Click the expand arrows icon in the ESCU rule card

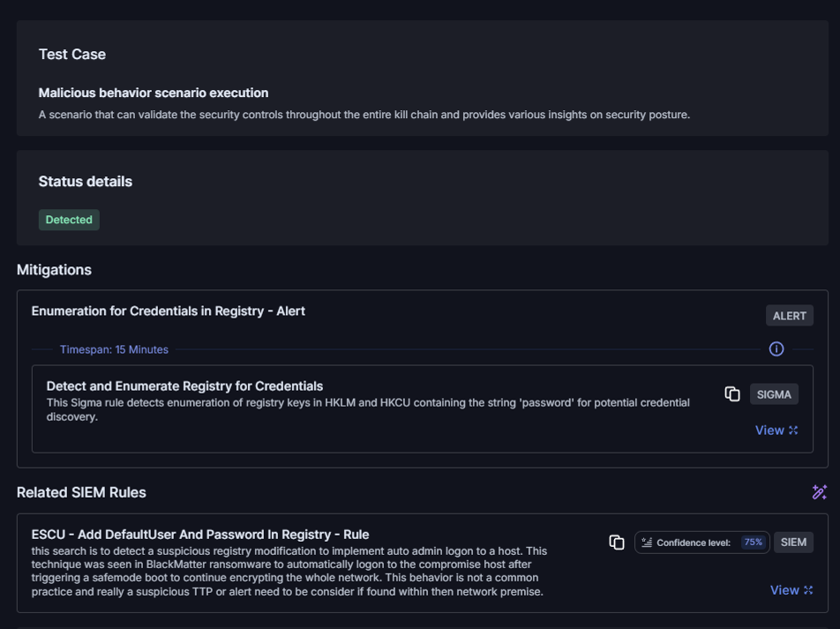(808, 590)
